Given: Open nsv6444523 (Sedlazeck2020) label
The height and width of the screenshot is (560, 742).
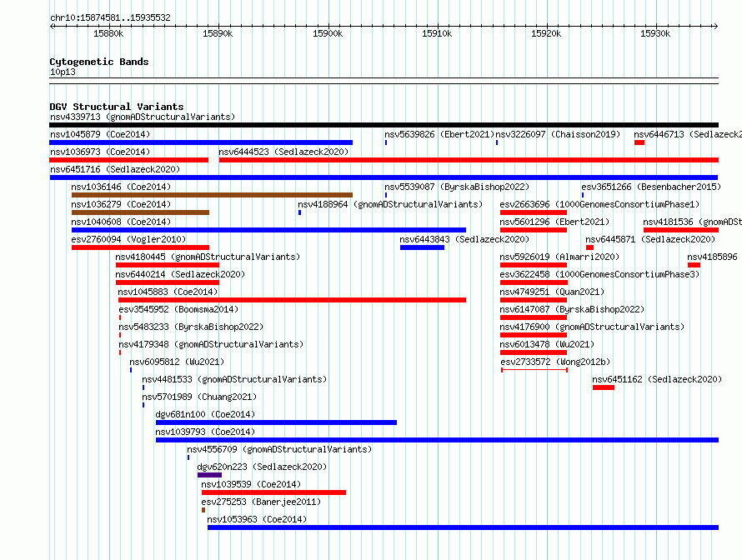Looking at the screenshot, I should click(x=283, y=152).
